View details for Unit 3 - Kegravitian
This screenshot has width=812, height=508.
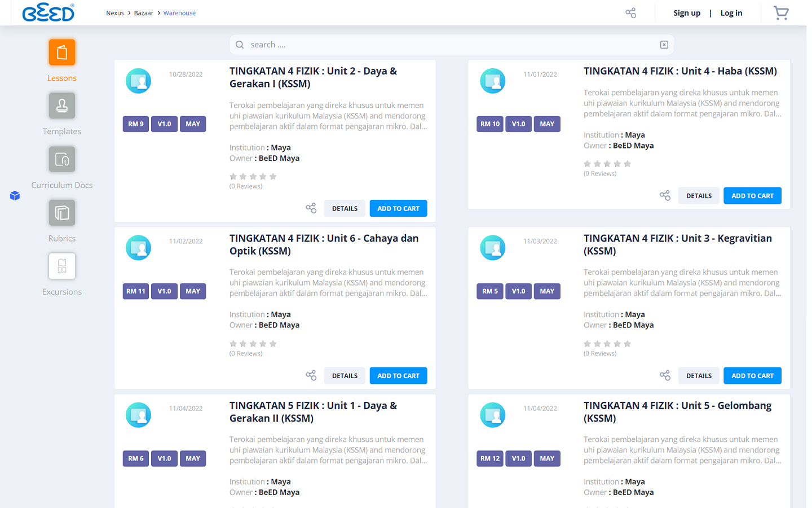click(699, 375)
